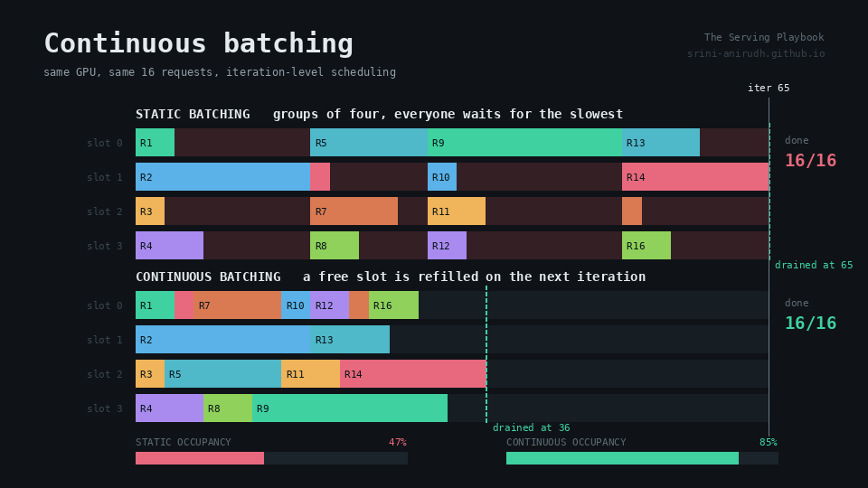This screenshot has height=488, width=868.
Task: Select the iter 65 timeline marker label
Action: (x=769, y=88)
